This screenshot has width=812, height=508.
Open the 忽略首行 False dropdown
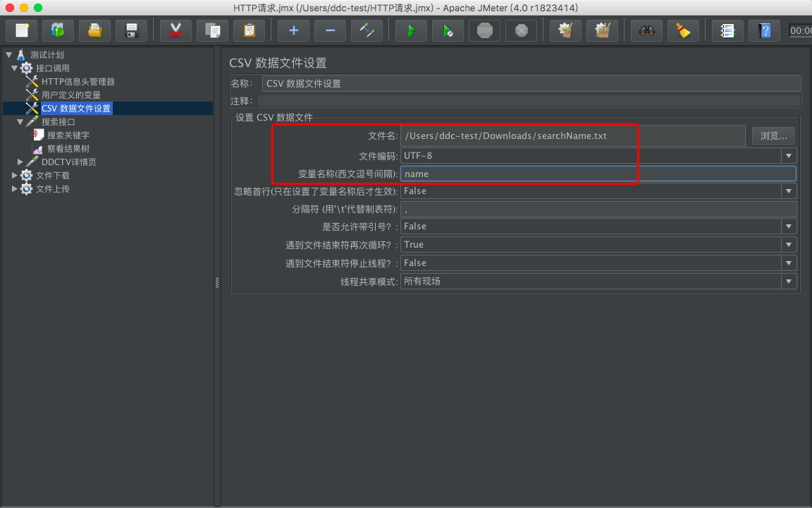tap(788, 191)
